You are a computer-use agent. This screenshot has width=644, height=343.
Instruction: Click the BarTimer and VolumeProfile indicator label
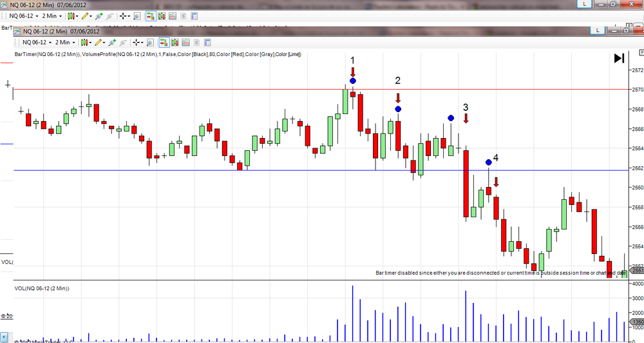pos(158,54)
